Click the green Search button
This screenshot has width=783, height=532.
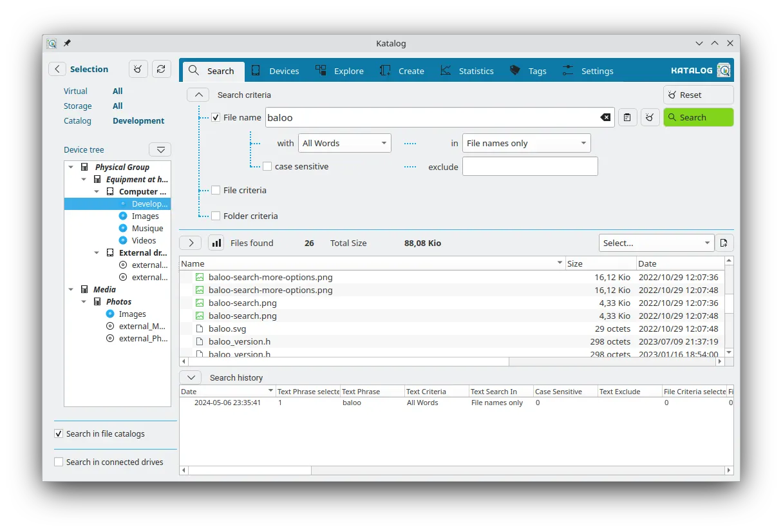point(699,117)
